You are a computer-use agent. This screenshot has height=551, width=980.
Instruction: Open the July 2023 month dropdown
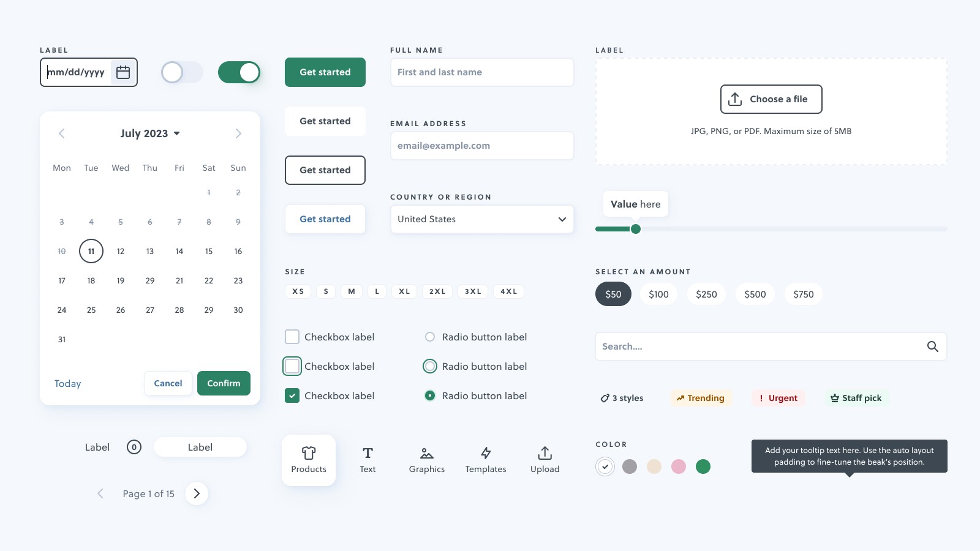click(150, 133)
